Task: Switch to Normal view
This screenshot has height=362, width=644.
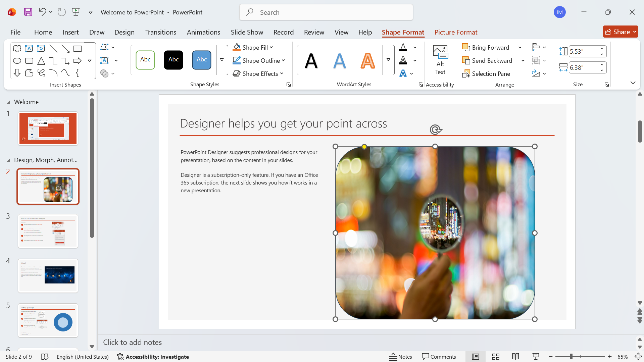Action: tap(476, 357)
